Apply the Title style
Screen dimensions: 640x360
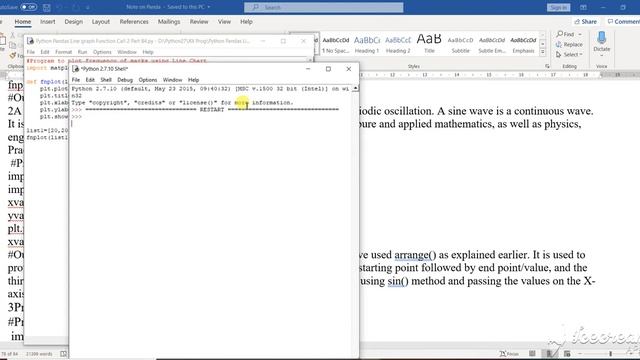pyautogui.click(x=429, y=45)
